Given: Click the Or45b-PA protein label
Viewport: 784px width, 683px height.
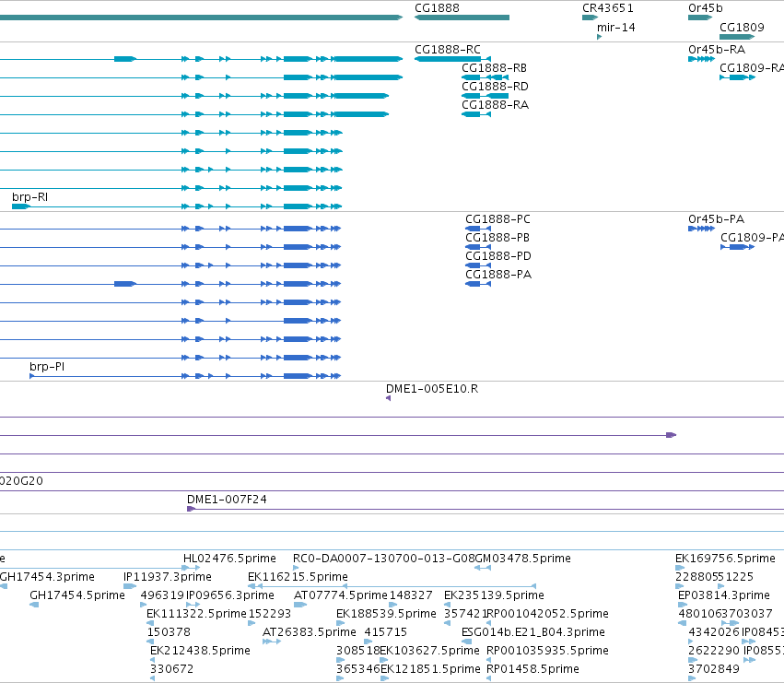Looking at the screenshot, I should (x=716, y=219).
